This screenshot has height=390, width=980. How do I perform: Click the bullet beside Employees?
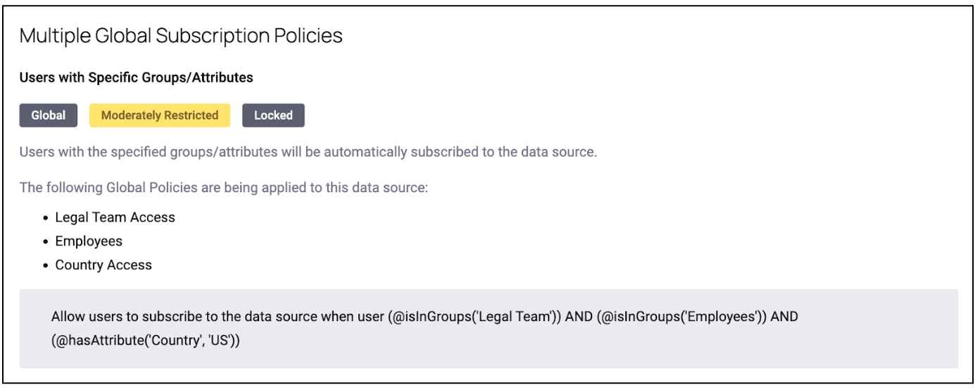pos(46,242)
